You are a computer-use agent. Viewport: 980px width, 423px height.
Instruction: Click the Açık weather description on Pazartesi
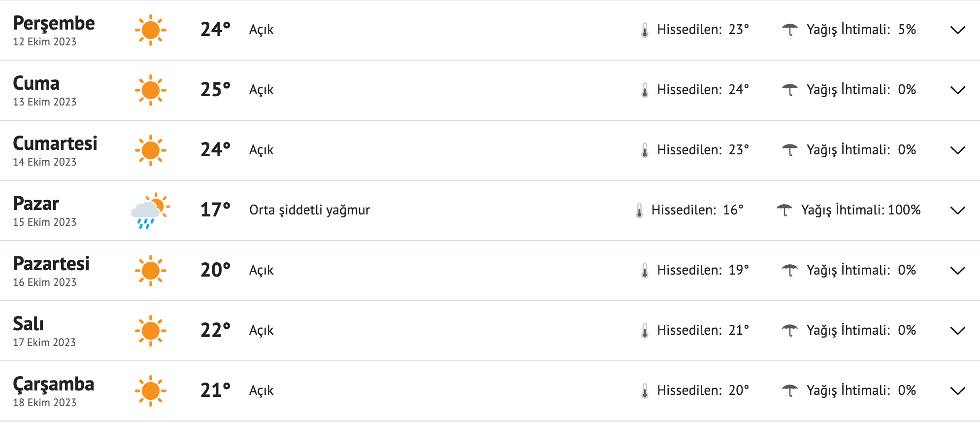click(x=261, y=270)
